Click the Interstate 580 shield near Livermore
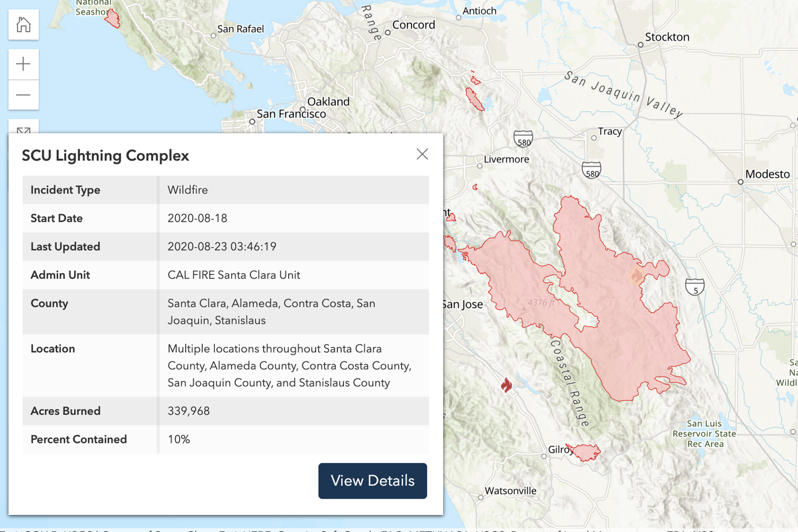The height and width of the screenshot is (532, 798). pyautogui.click(x=523, y=139)
